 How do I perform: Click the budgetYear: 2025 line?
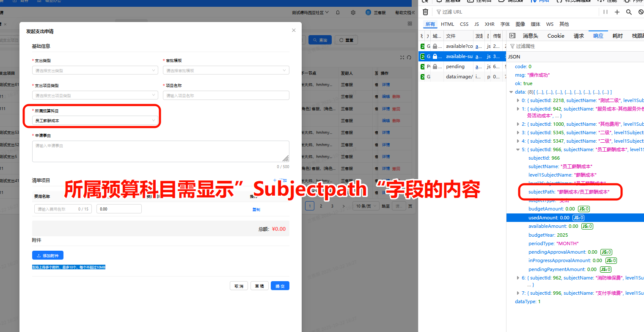(x=548, y=235)
